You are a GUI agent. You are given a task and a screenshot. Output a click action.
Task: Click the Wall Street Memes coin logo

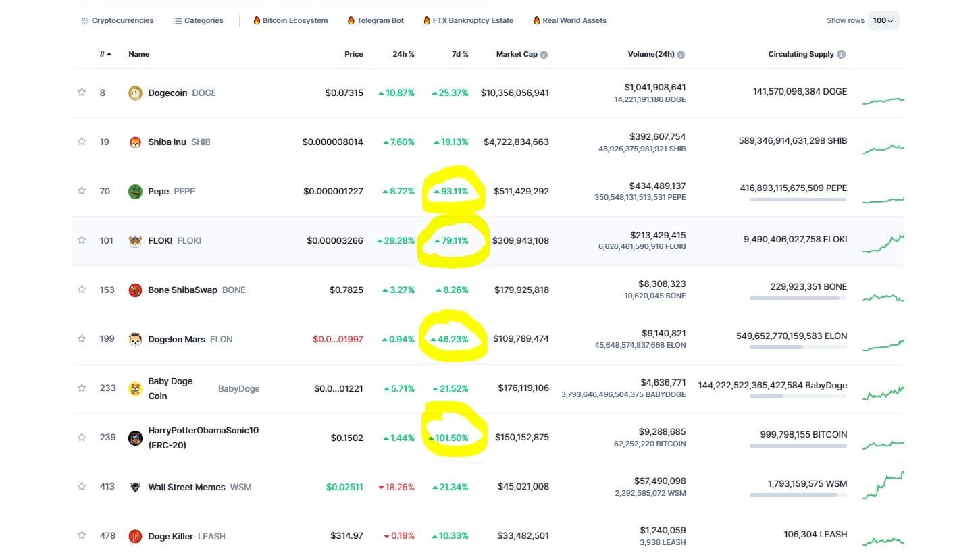[135, 486]
